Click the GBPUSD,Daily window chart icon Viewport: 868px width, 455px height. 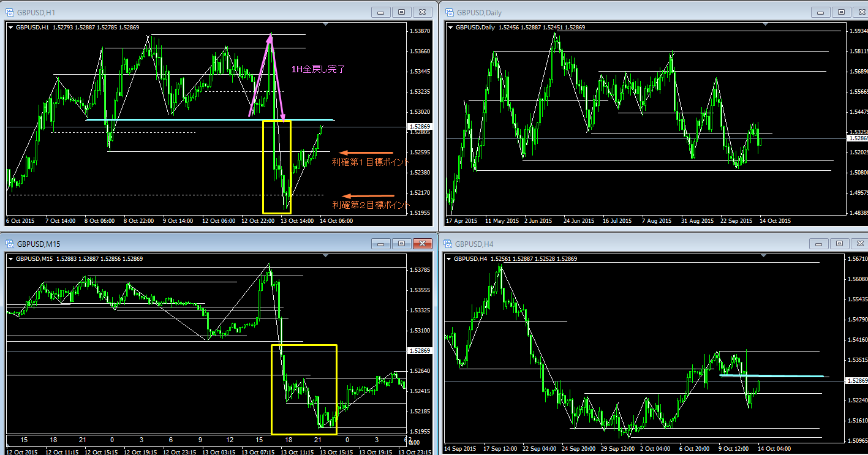(x=449, y=12)
